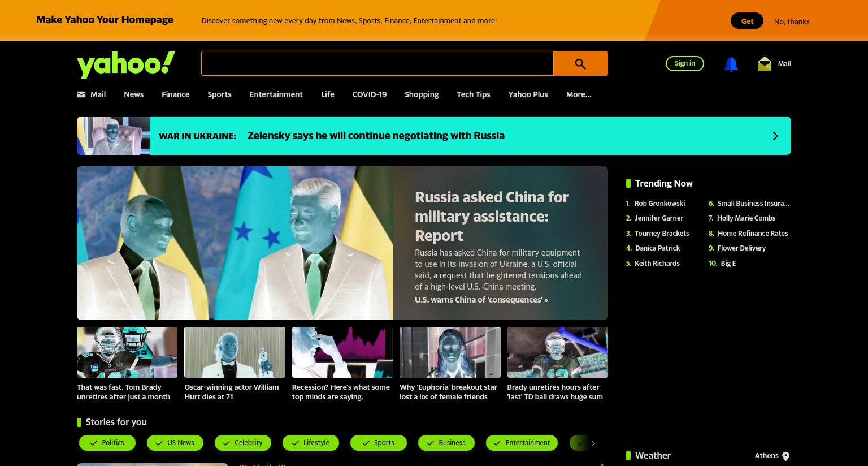
Task: Open the COVID-19 nav item
Action: pos(370,94)
